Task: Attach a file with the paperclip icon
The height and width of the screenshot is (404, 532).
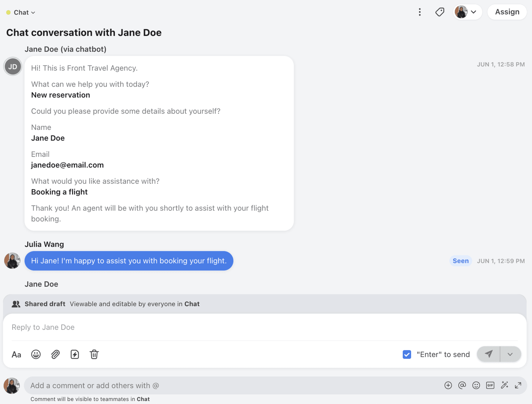Action: tap(55, 354)
